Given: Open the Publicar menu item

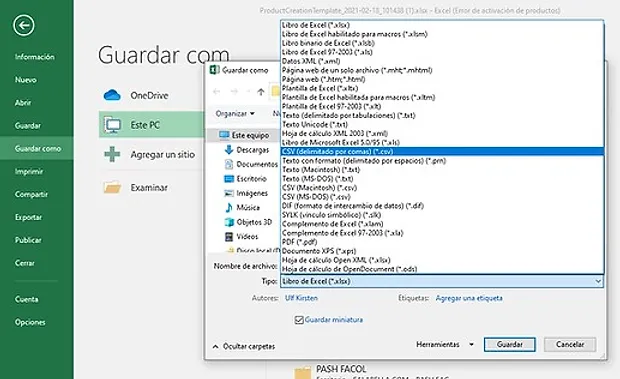Looking at the screenshot, I should click(28, 240).
